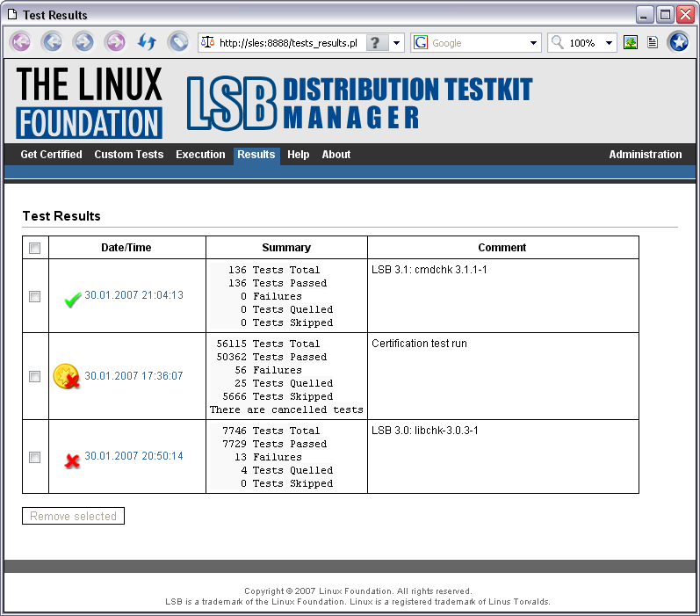700x616 pixels.
Task: Click the Summary column header
Action: click(286, 248)
